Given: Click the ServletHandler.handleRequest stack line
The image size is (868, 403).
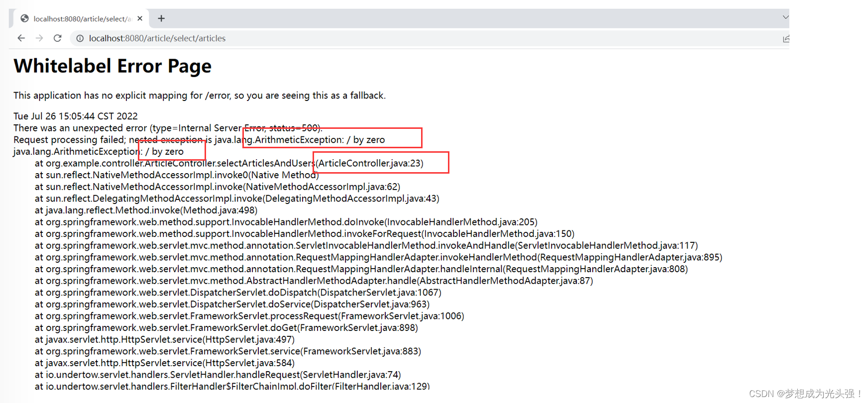Looking at the screenshot, I should coord(218,375).
